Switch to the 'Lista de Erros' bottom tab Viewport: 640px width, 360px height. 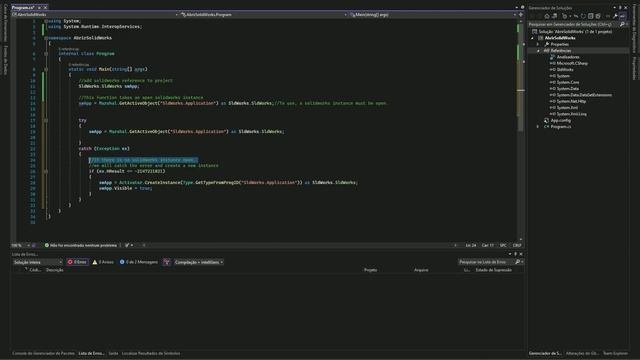pos(91,353)
